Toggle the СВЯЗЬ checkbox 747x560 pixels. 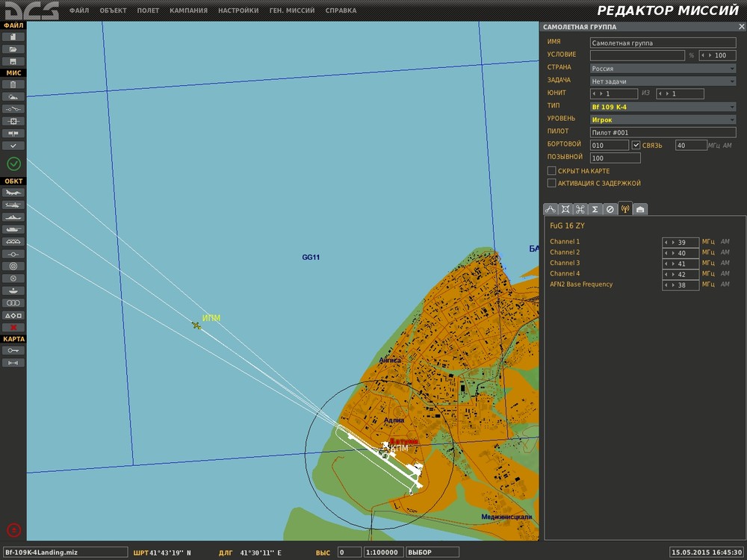pyautogui.click(x=636, y=146)
